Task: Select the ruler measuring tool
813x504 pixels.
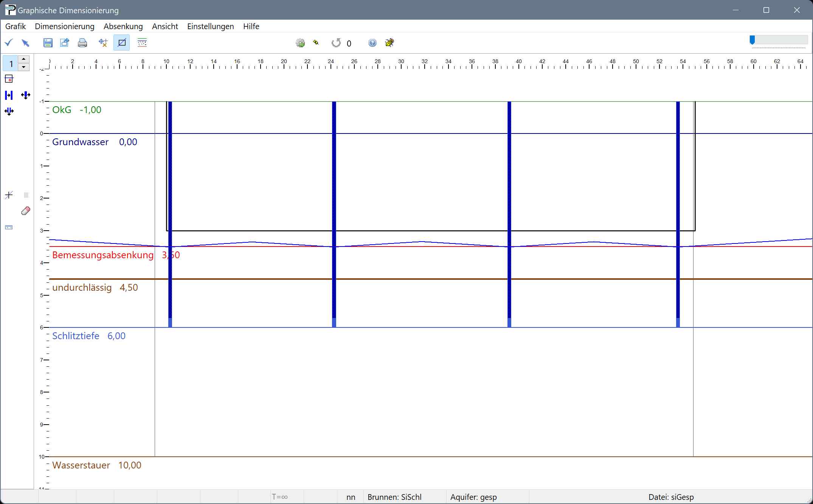Action: [x=9, y=227]
